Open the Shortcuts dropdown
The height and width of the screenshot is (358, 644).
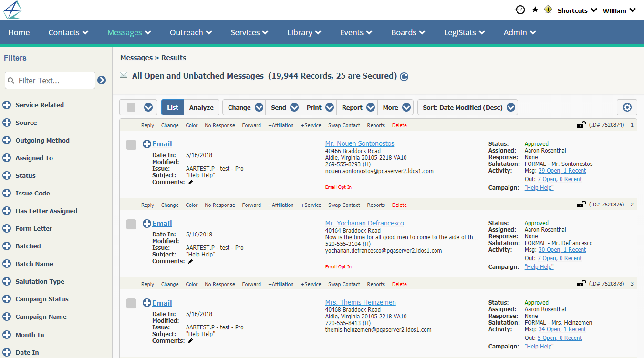point(577,10)
